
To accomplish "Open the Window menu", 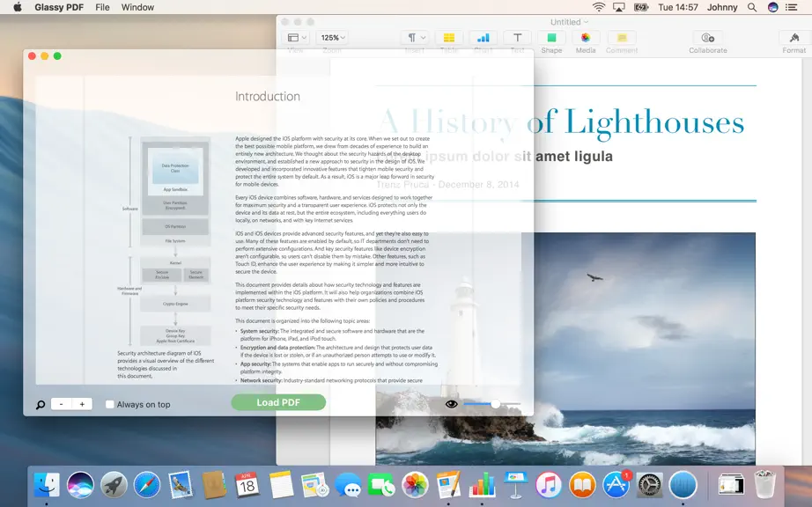I will [137, 7].
